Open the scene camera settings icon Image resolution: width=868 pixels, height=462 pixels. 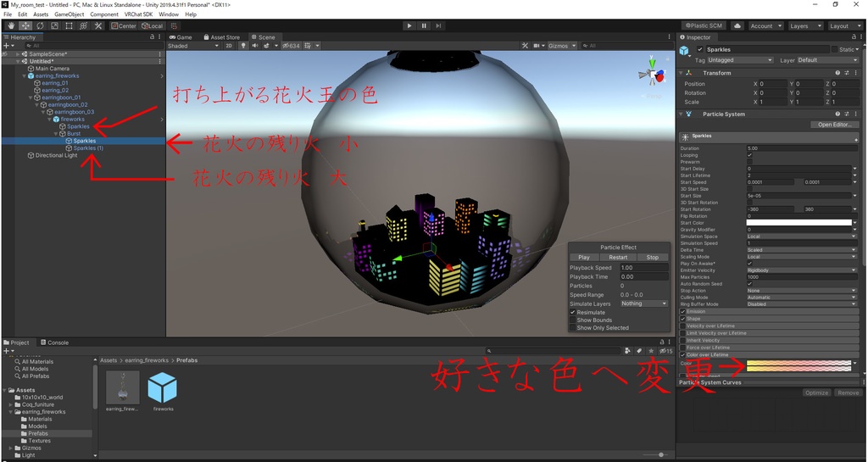pyautogui.click(x=537, y=46)
